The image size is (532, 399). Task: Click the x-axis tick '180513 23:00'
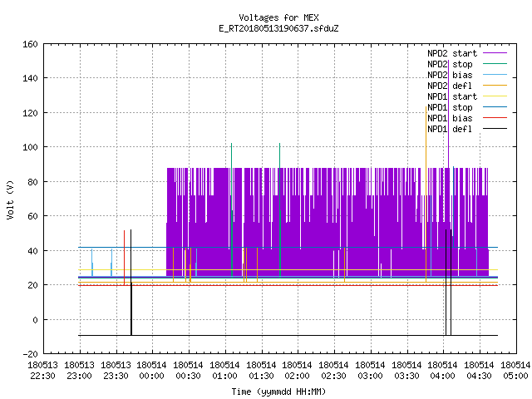80,371
